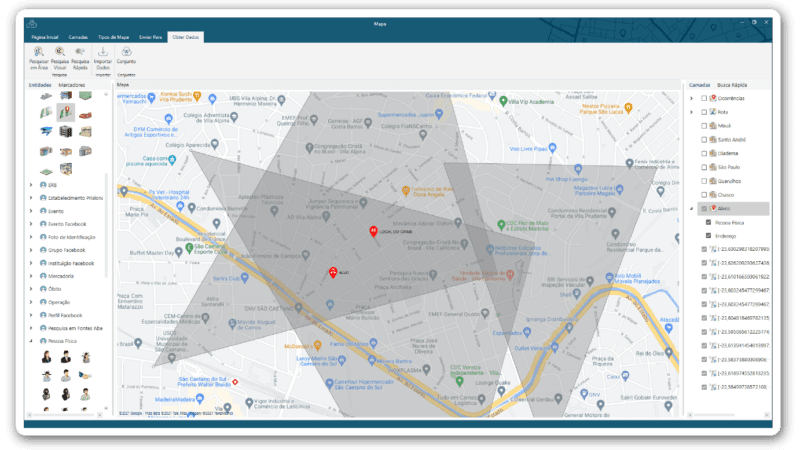The image size is (800, 450).
Task: Expand the Rota layer node
Action: [692, 112]
